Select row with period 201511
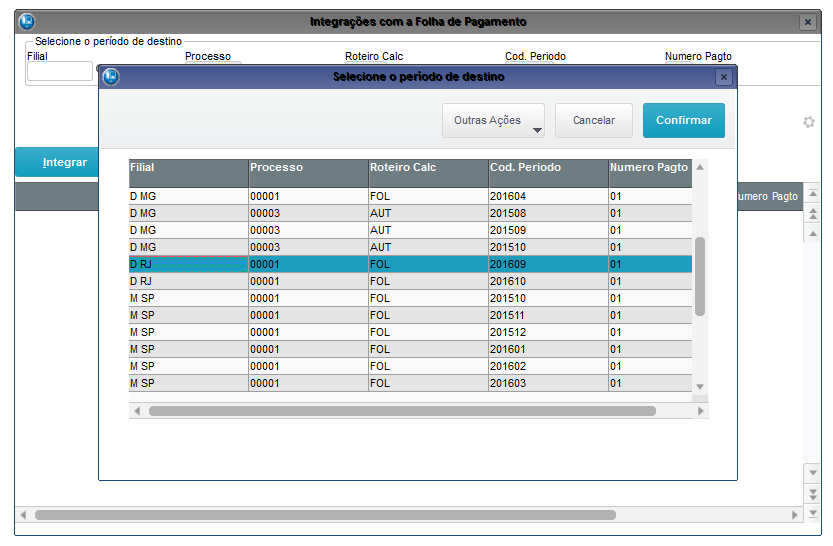833x546 pixels. click(410, 315)
